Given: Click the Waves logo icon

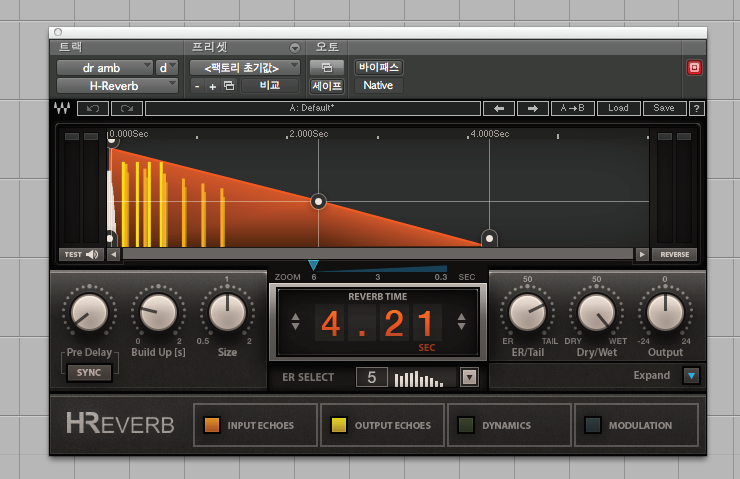Looking at the screenshot, I should (x=62, y=108).
